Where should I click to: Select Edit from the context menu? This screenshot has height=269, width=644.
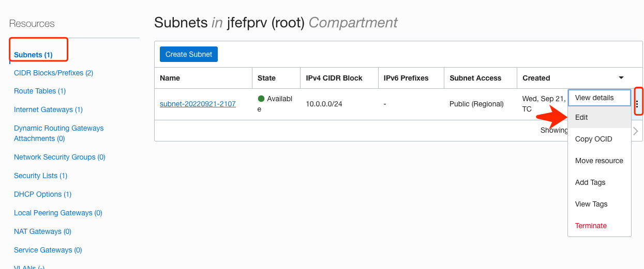pyautogui.click(x=581, y=117)
